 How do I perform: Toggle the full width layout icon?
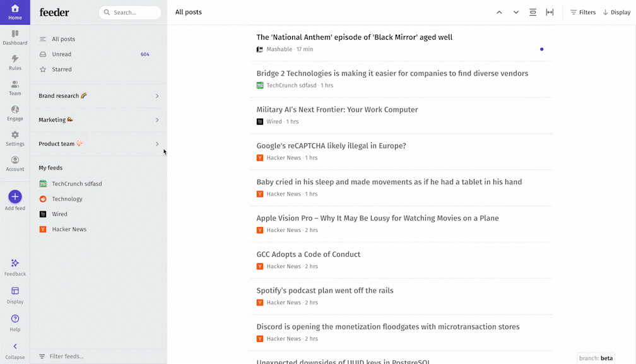tap(550, 12)
